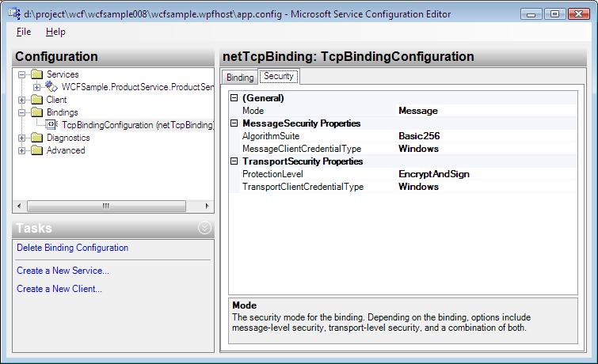Image resolution: width=598 pixels, height=364 pixels.
Task: Collapse the Tasks panel chevron
Action: (x=204, y=228)
